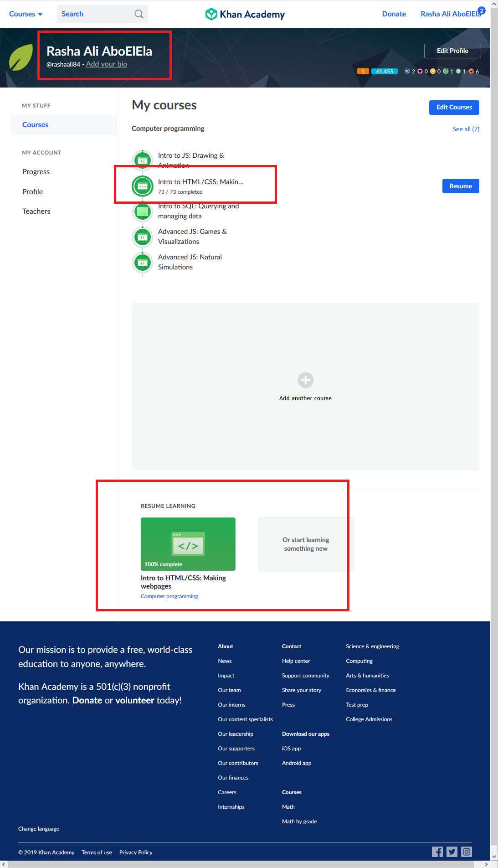Open Advanced JS: Games course icon

[x=143, y=237]
